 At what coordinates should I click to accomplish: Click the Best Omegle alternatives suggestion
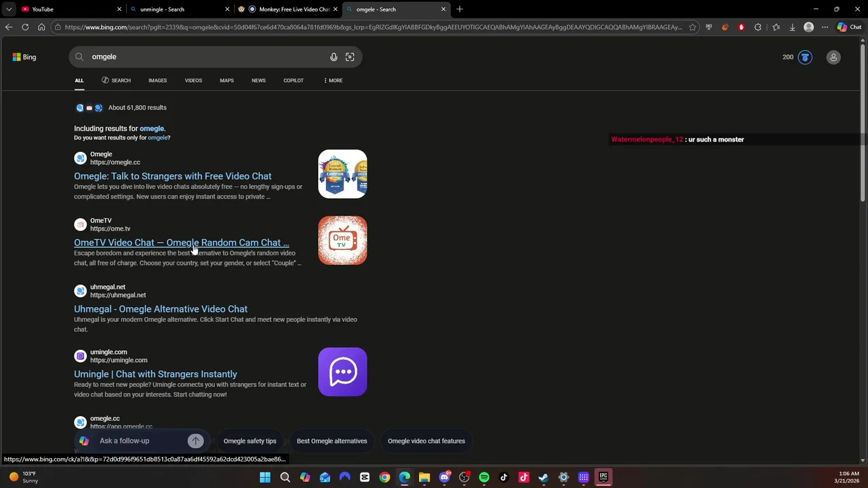(332, 441)
